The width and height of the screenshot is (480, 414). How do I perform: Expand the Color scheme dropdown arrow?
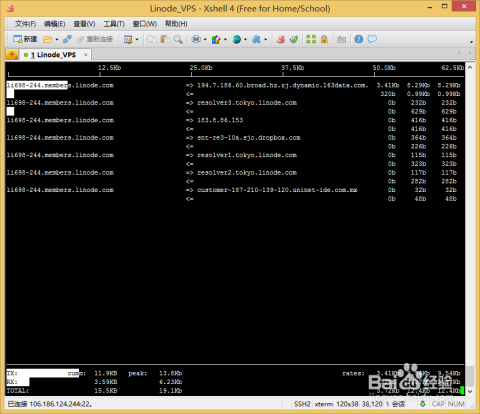pos(225,40)
